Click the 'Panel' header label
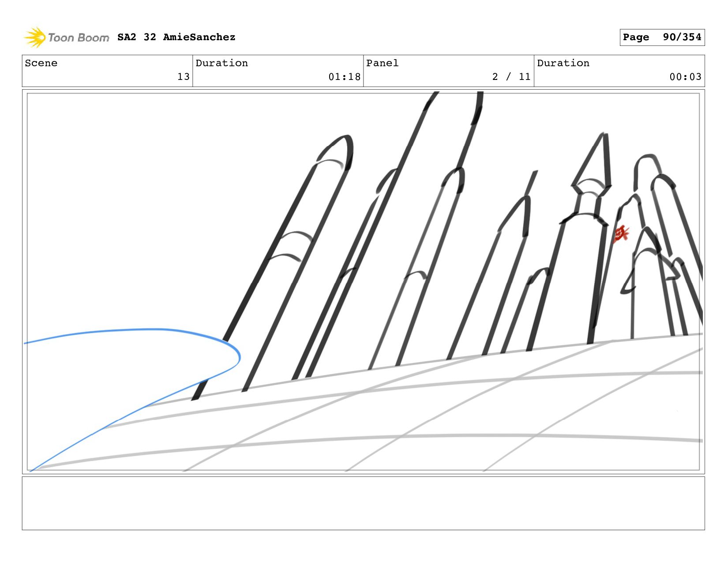The width and height of the screenshot is (728, 563). click(x=383, y=63)
